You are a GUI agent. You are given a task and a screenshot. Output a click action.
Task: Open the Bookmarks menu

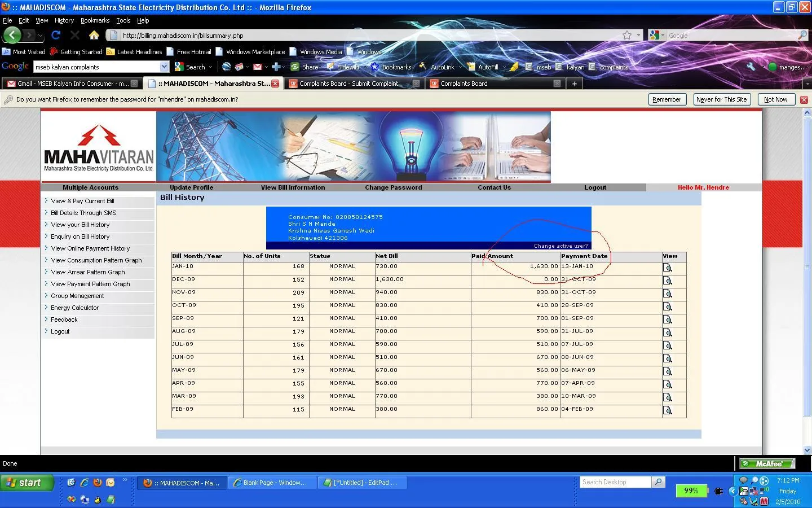pos(95,20)
